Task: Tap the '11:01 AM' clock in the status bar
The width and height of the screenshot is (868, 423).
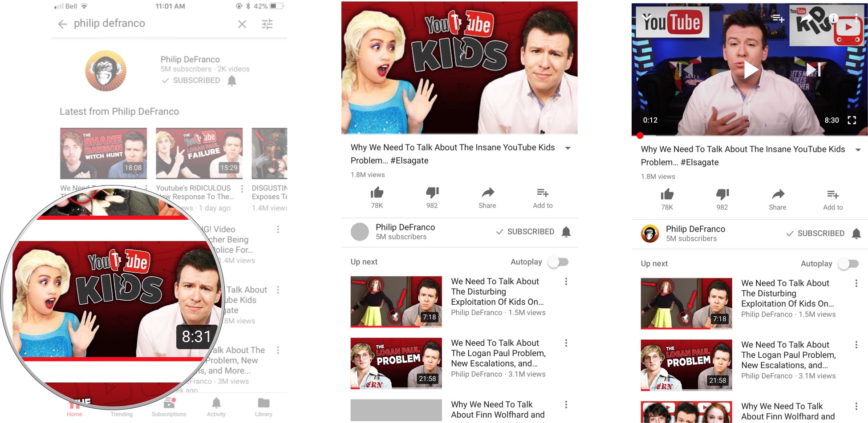Action: coord(170,6)
